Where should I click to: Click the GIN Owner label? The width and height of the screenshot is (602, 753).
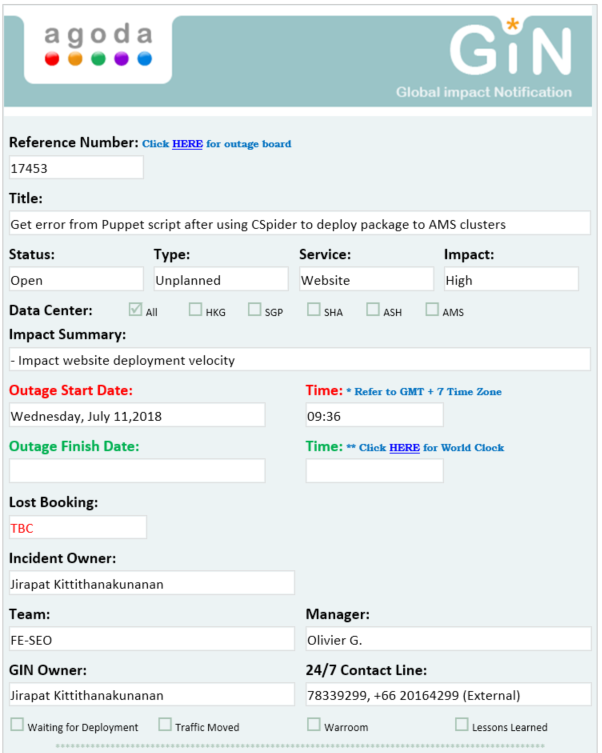48,670
